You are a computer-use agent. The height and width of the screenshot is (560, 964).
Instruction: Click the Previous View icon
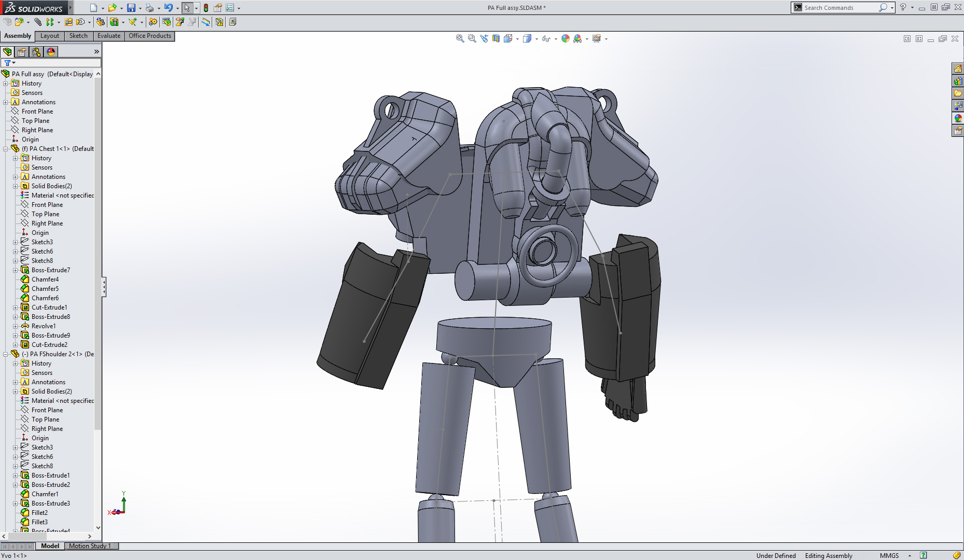tap(484, 38)
